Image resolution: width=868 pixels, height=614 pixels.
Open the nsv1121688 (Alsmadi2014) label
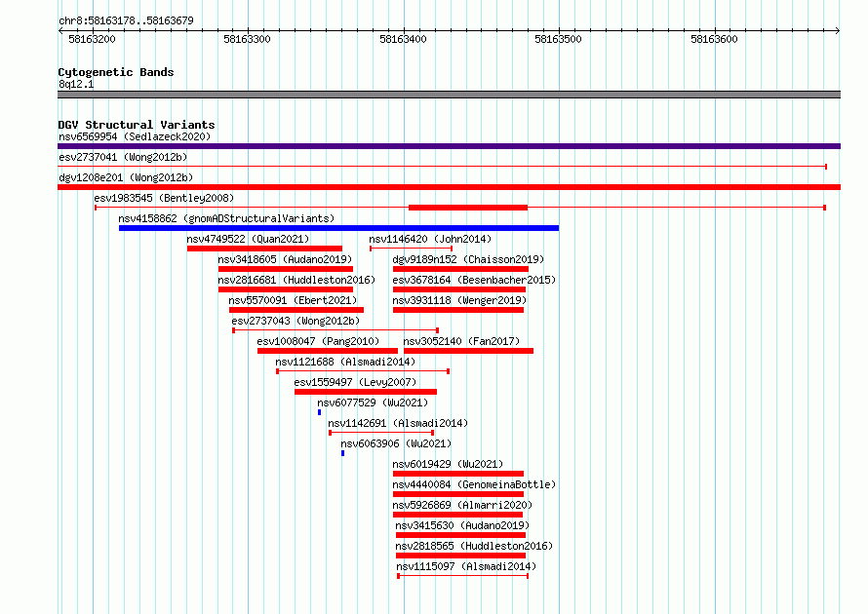coord(345,362)
